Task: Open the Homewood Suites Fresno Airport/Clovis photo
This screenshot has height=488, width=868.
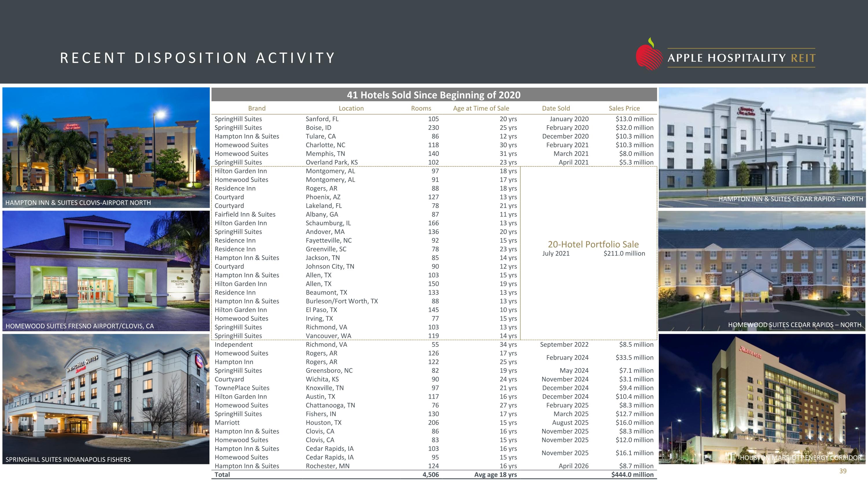Action: pos(106,271)
